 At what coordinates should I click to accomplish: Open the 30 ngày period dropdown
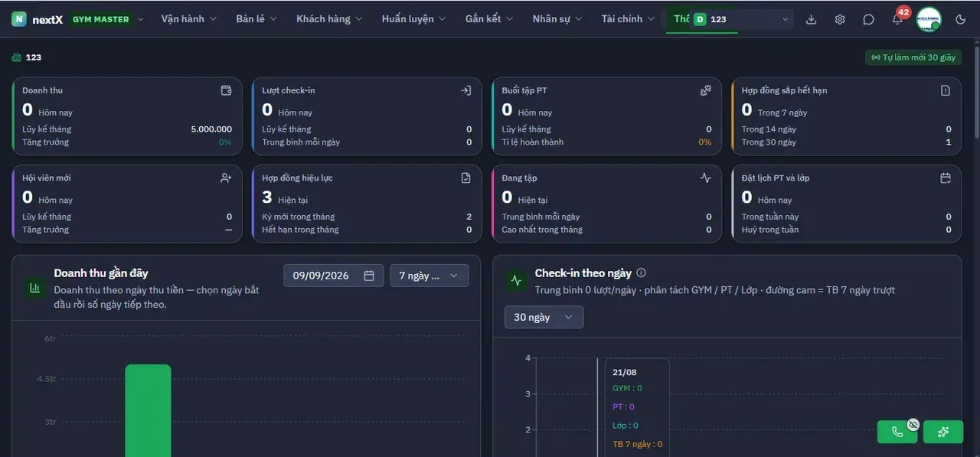pos(544,317)
